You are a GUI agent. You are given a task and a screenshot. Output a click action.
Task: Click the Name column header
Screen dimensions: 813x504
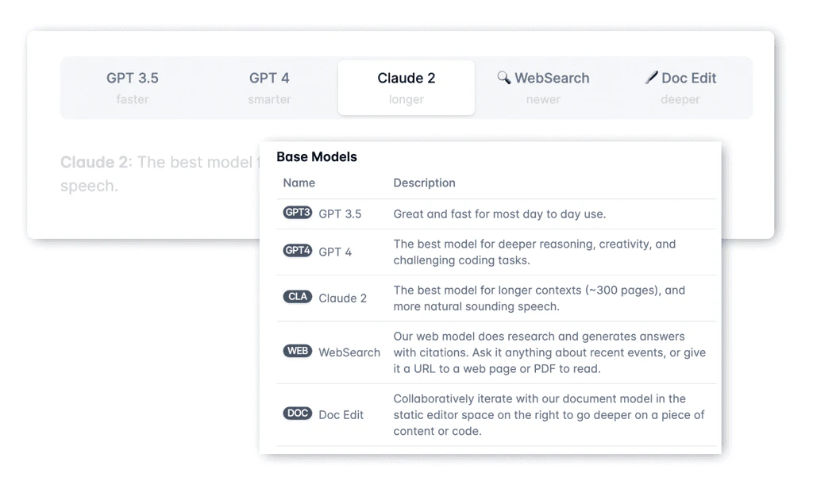pos(299,183)
